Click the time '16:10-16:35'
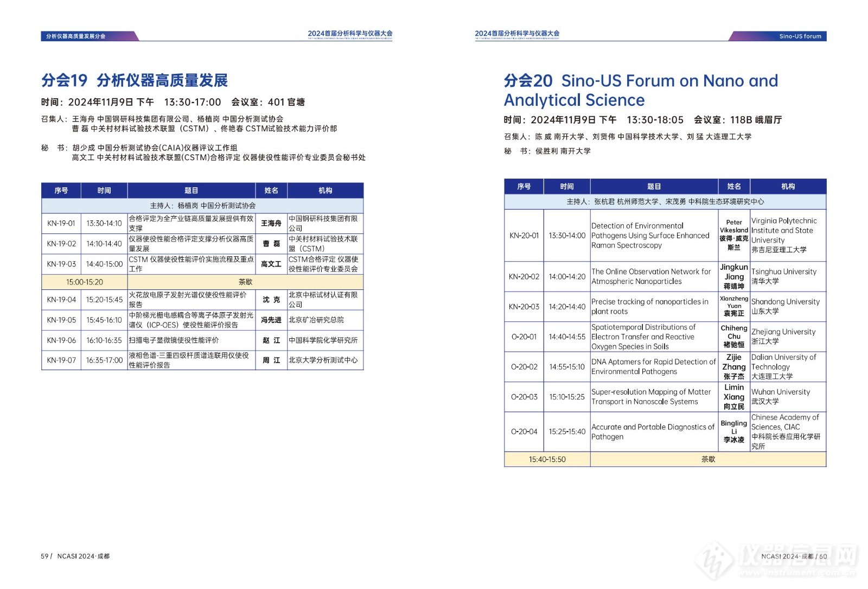 pyautogui.click(x=104, y=340)
